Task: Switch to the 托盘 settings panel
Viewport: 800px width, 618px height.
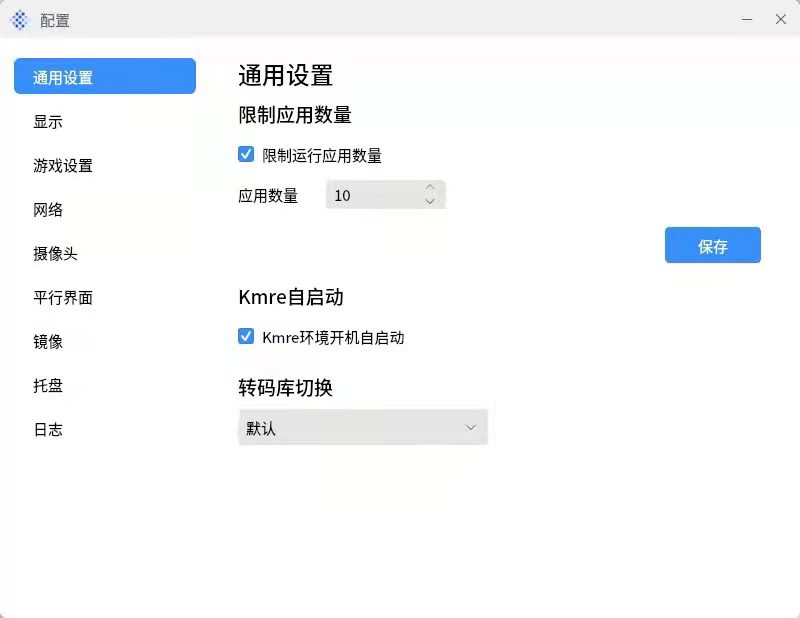Action: point(48,385)
